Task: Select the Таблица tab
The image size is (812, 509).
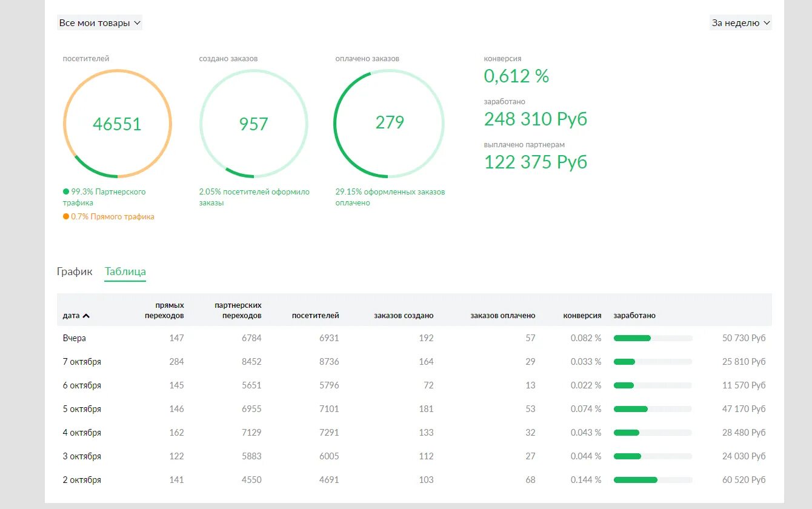Action: [x=125, y=271]
